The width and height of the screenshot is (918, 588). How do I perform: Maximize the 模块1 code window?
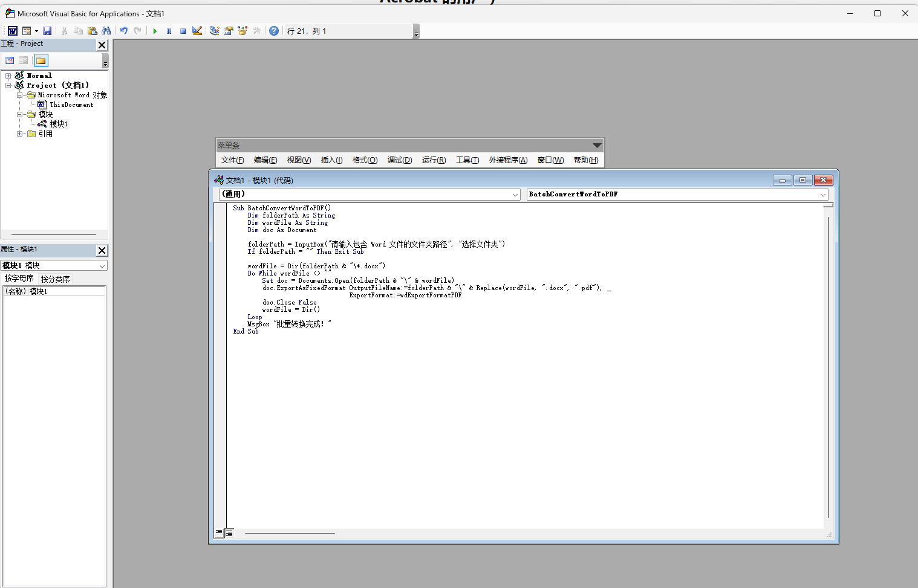[802, 180]
